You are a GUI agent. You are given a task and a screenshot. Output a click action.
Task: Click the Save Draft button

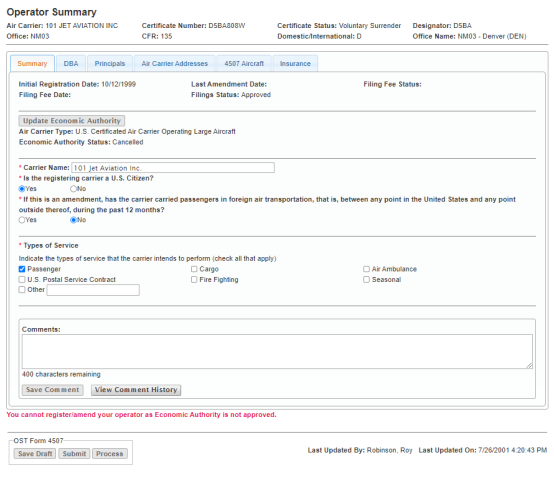[x=35, y=454]
